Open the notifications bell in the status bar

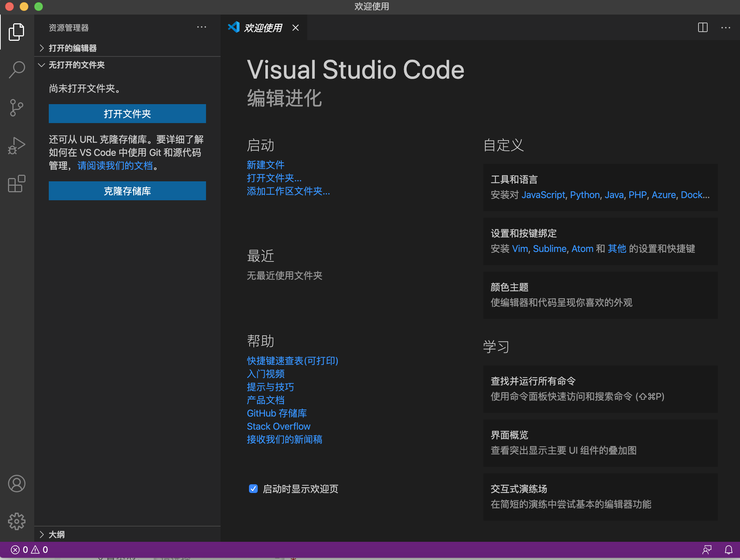tap(727, 550)
